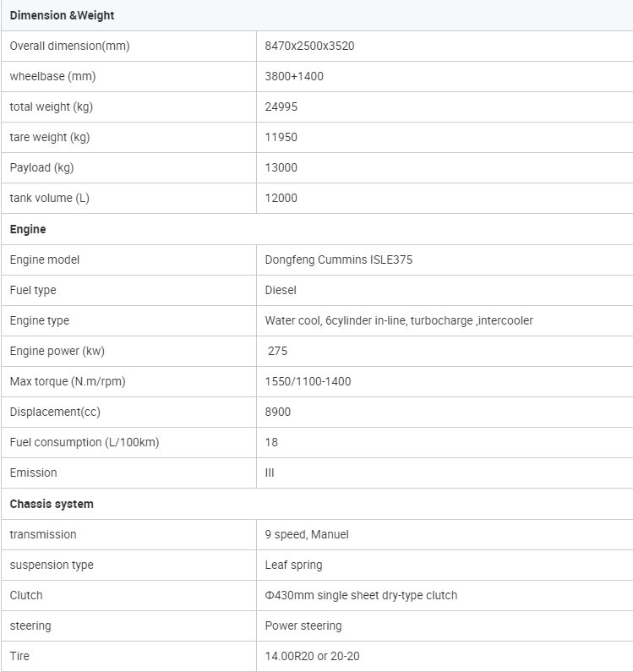Click the Payload (kg) label cell
633x672 pixels.
42,167
